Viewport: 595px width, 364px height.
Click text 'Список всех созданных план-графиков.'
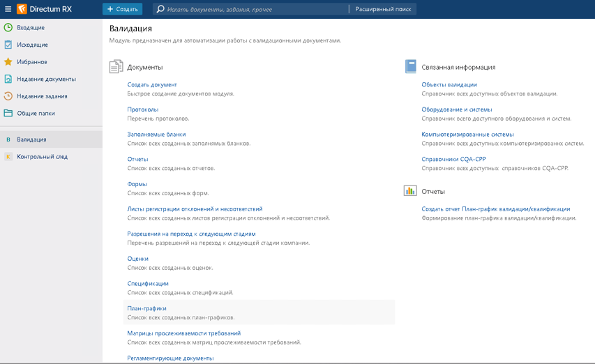click(181, 317)
